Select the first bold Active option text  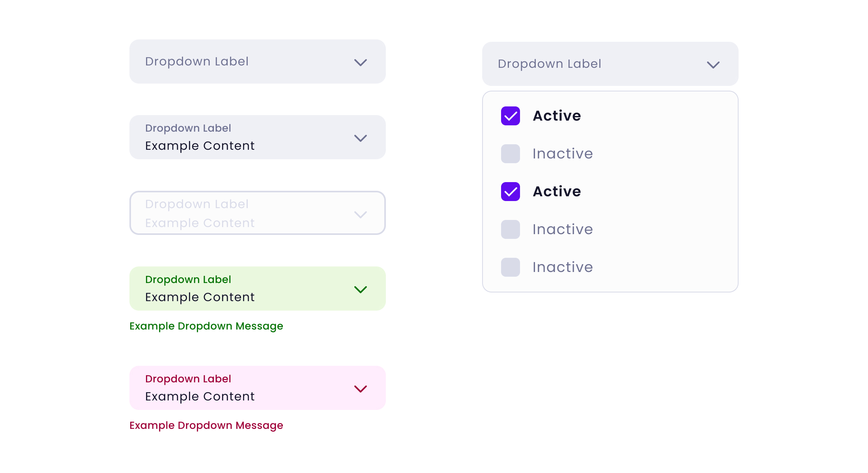pos(557,116)
